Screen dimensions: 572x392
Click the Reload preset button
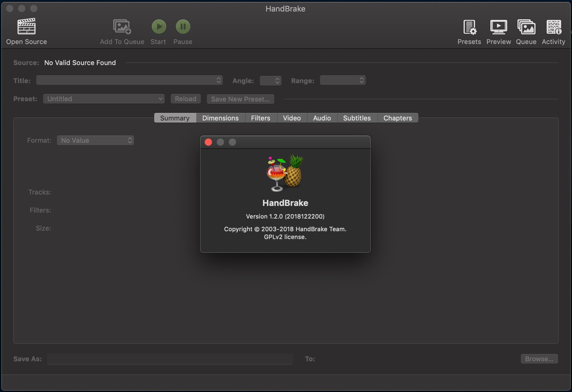click(x=185, y=99)
